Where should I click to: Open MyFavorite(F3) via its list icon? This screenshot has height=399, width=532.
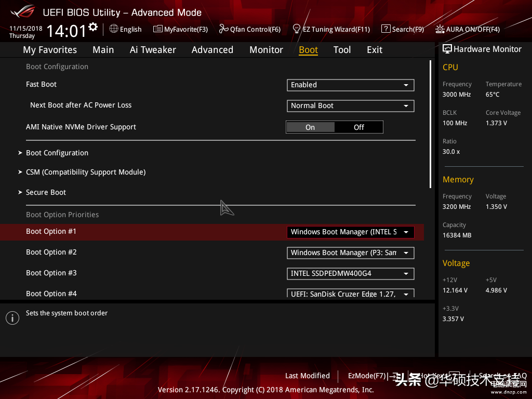click(157, 29)
